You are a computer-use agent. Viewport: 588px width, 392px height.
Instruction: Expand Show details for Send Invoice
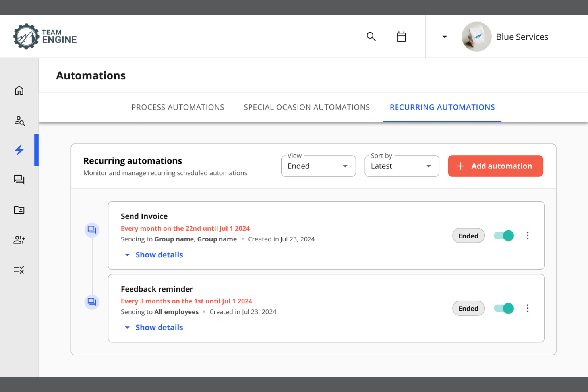click(154, 255)
